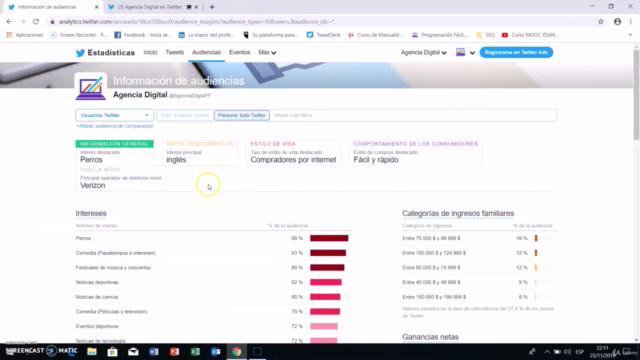Show more bookmarks with the overflow chevron
Image resolution: width=640 pixels, height=360 pixels.
click(630, 35)
